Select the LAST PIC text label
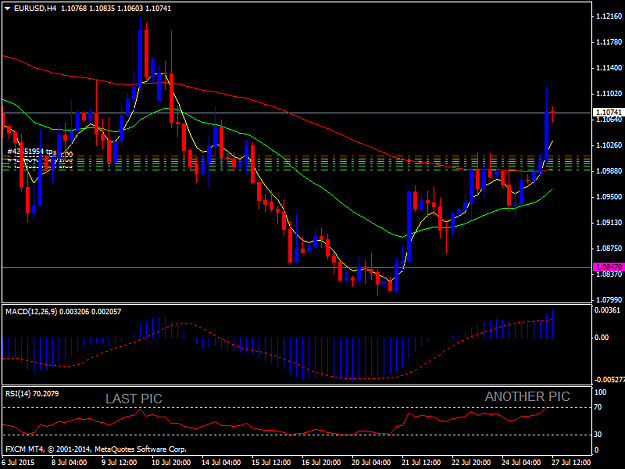 (134, 399)
